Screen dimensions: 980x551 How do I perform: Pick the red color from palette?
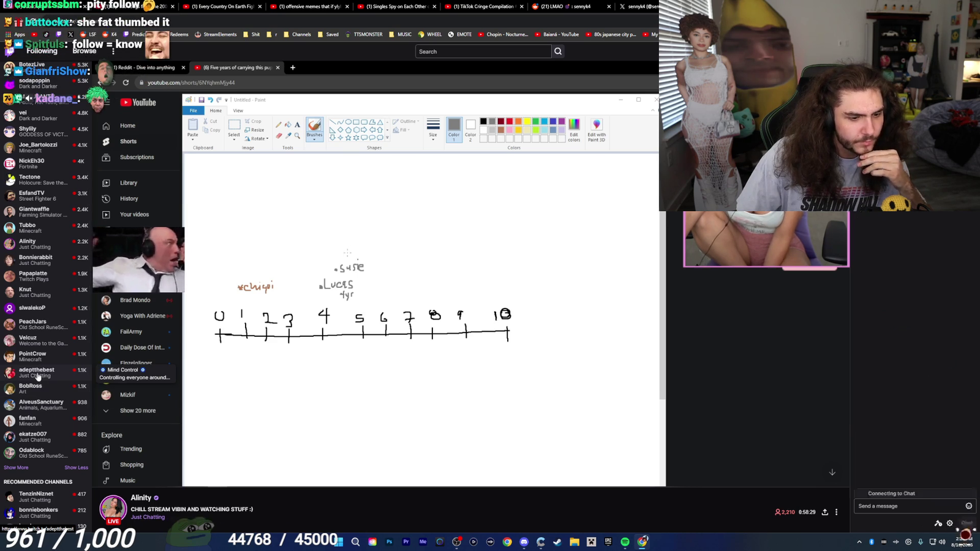coord(509,121)
